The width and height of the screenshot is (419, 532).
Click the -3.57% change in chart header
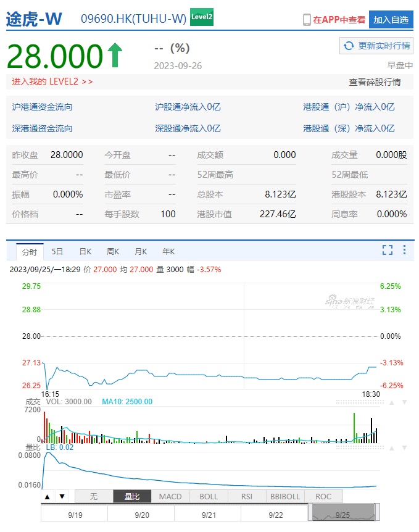pos(209,269)
